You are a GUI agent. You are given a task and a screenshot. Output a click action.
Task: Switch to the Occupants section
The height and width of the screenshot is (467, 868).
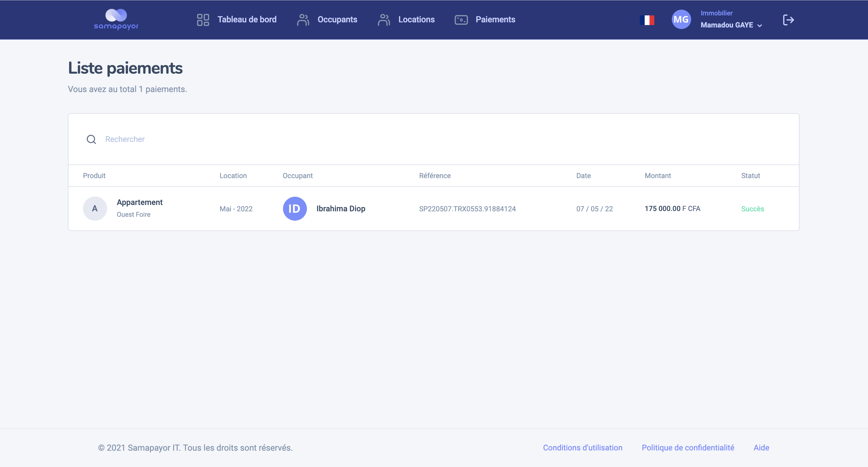(337, 20)
